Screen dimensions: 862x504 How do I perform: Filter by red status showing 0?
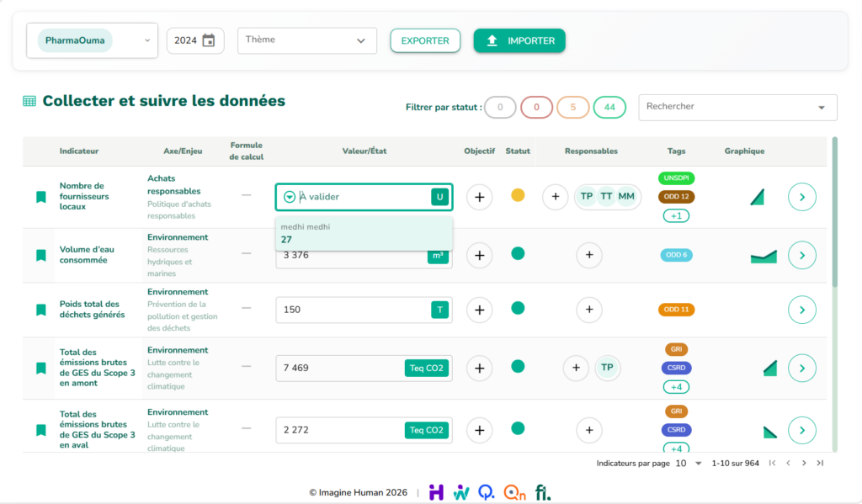click(536, 107)
